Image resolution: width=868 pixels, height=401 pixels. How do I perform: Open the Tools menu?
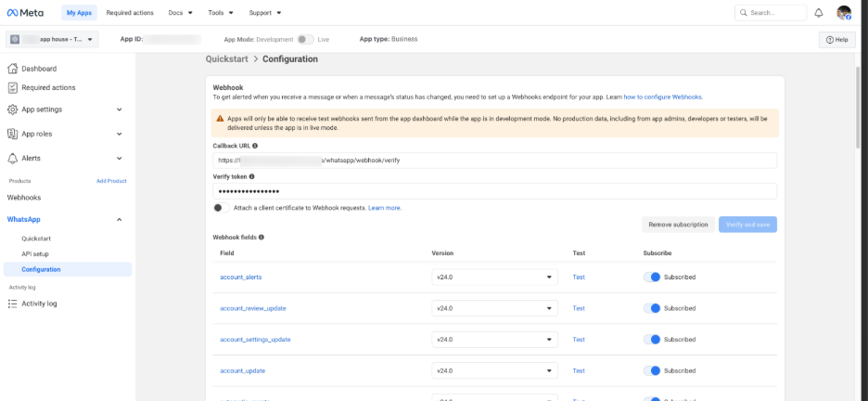(221, 13)
